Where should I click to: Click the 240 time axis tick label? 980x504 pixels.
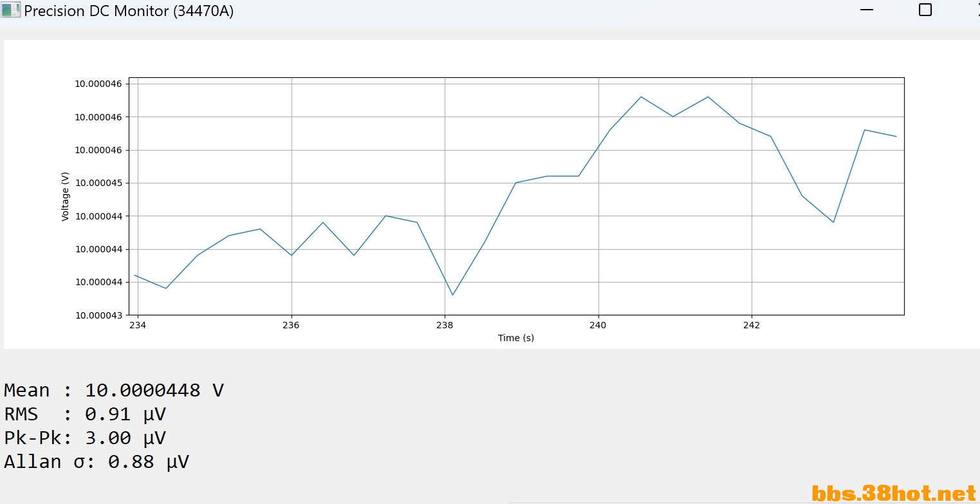[x=598, y=325]
